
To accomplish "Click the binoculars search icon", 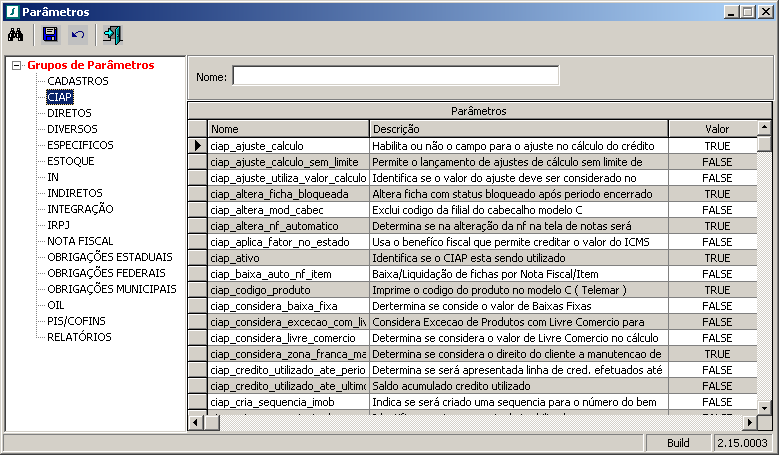I will pos(16,35).
